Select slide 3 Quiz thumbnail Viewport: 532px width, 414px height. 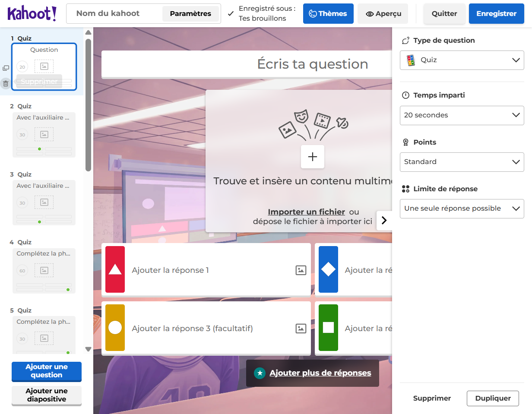pyautogui.click(x=44, y=203)
